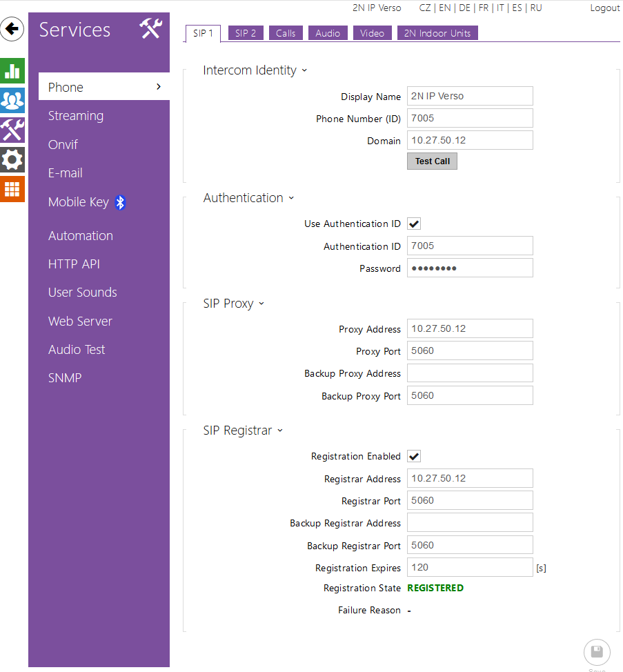Viewport: 623px width, 672px height.
Task: Disable the Registration Enabled checkbox
Action: tap(414, 456)
